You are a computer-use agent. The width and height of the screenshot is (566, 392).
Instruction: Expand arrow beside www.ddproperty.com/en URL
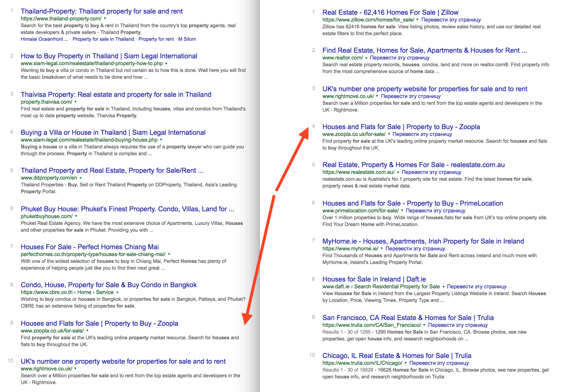click(x=81, y=178)
